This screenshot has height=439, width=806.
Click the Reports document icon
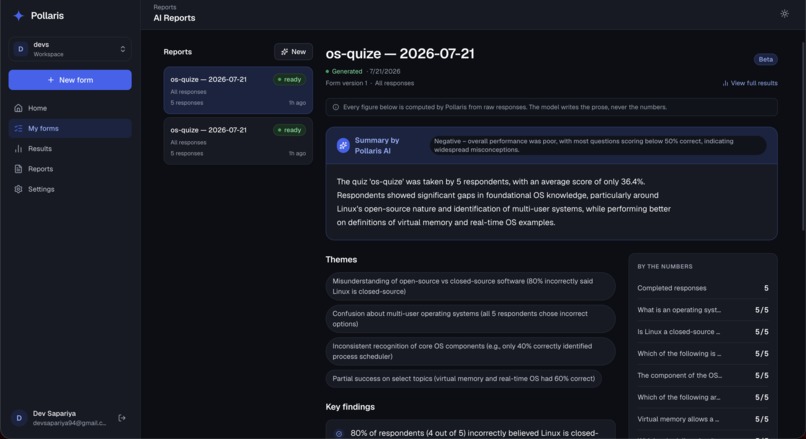[x=19, y=169]
